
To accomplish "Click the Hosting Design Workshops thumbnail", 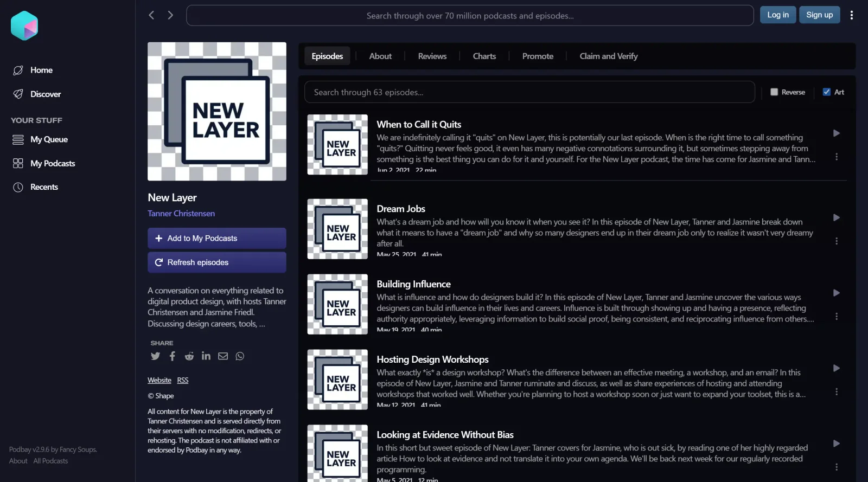I will (x=337, y=380).
